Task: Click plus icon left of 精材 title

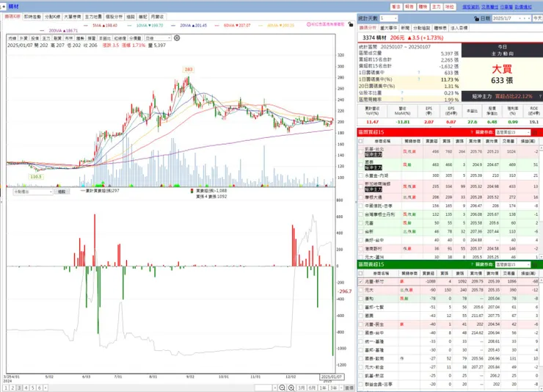Action: click(4, 7)
